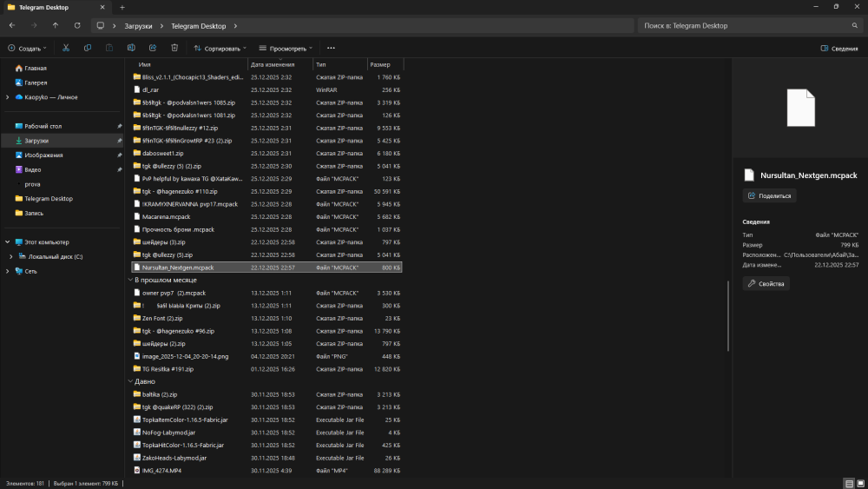This screenshot has height=489, width=868.
Task: Collapse Этот компьютер tree node
Action: [7, 242]
